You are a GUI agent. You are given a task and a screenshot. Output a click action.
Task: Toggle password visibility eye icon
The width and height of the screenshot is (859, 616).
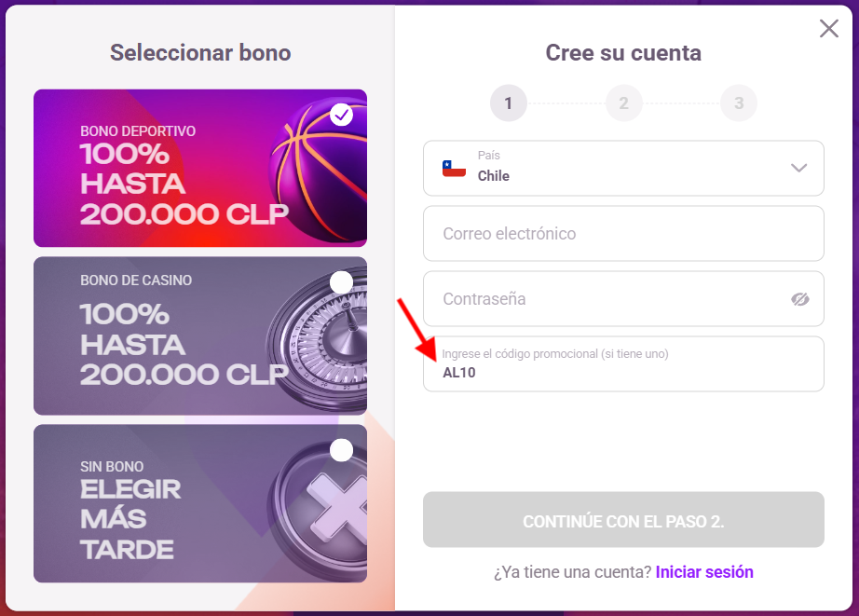[x=799, y=299]
